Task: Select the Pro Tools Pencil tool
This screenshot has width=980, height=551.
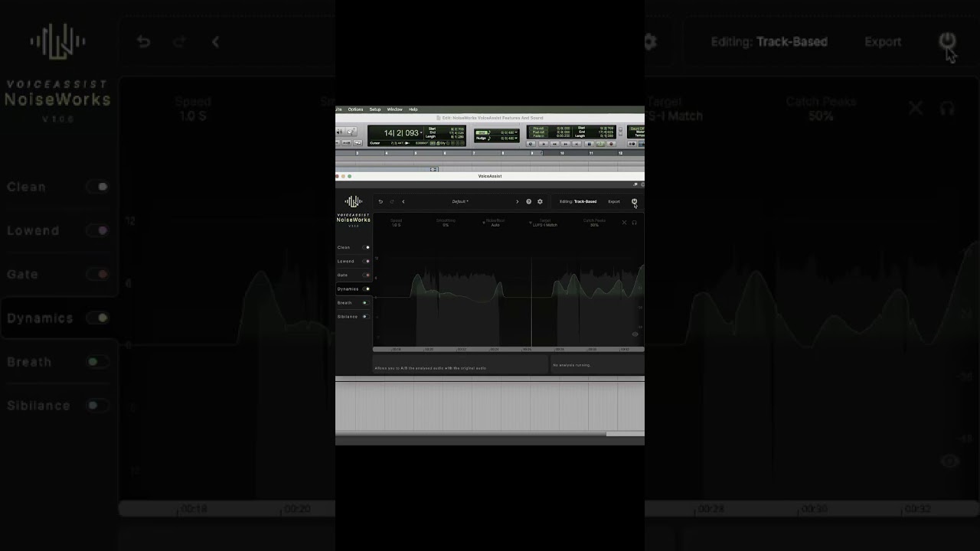Action: tap(351, 132)
